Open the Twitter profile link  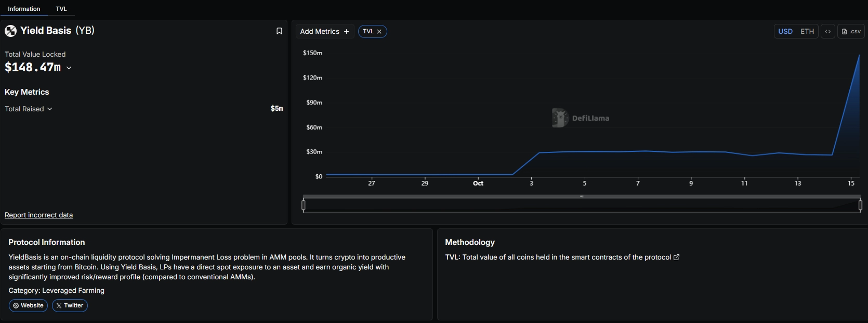point(70,305)
